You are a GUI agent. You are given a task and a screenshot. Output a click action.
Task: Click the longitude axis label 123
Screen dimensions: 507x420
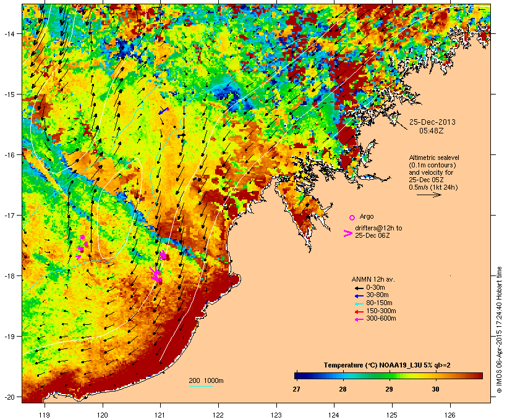[276, 415]
